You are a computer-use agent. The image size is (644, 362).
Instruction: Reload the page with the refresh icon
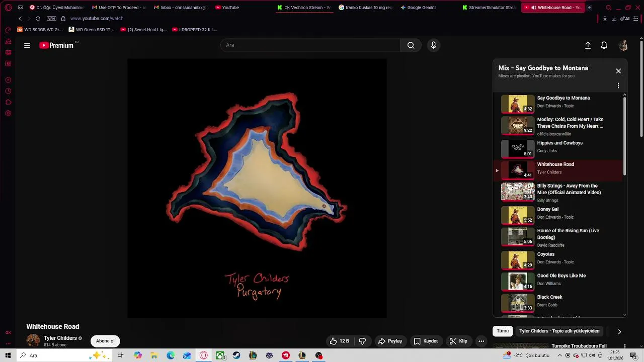tap(38, 19)
